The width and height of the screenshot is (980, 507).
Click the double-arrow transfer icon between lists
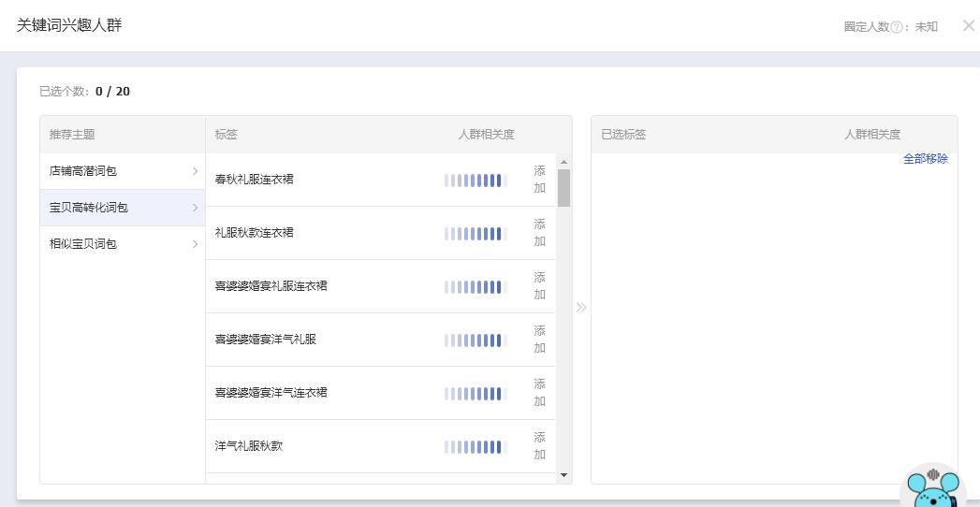coord(581,307)
